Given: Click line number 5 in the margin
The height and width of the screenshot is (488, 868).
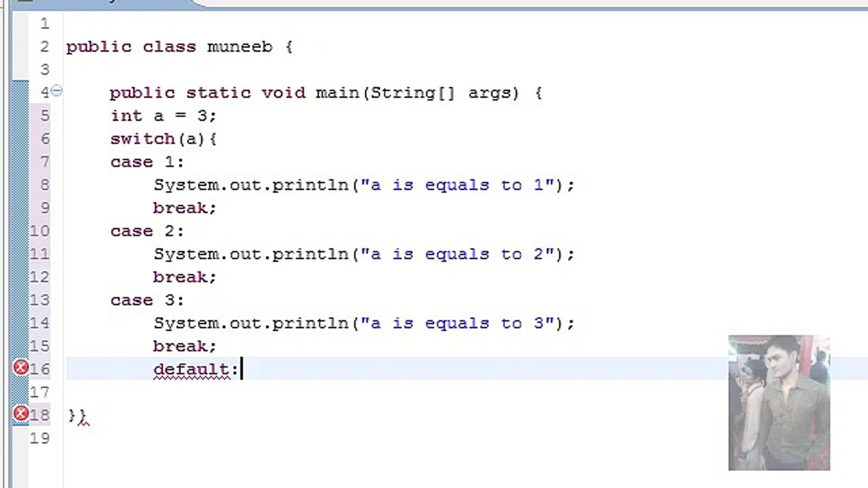Looking at the screenshot, I should pos(44,116).
